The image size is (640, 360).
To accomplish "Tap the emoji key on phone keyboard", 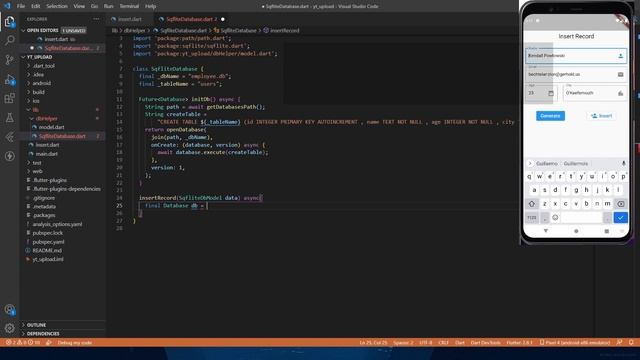I will [555, 218].
